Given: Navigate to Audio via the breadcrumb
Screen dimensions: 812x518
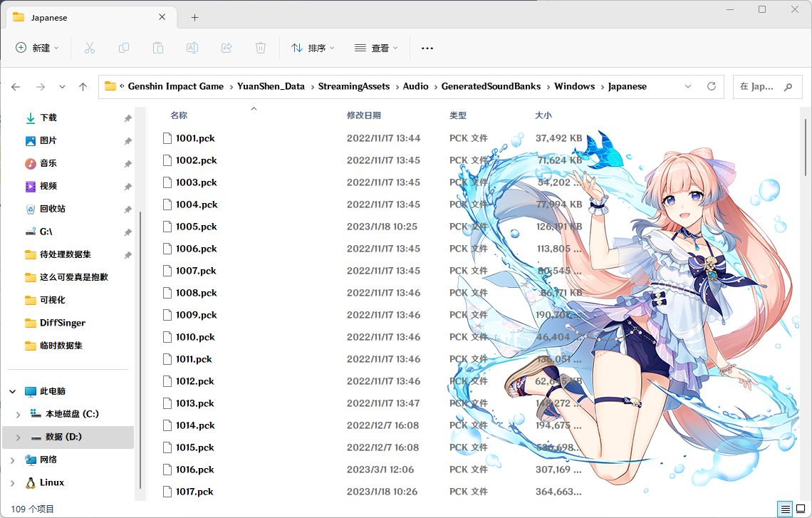Looking at the screenshot, I should click(x=415, y=86).
